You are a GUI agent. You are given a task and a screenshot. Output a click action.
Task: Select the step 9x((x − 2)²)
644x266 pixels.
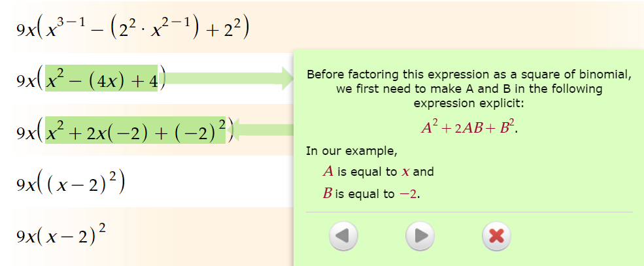point(71,182)
